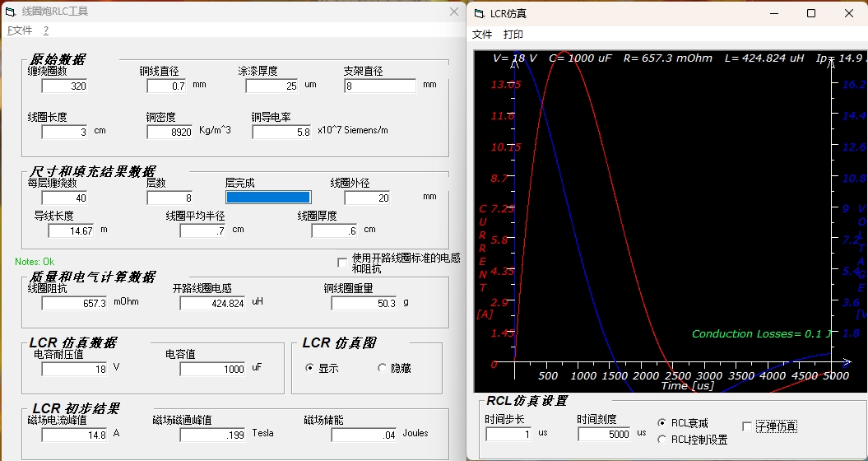Open the 文件 menu in LCR仿真
The image size is (868, 461).
pos(481,35)
